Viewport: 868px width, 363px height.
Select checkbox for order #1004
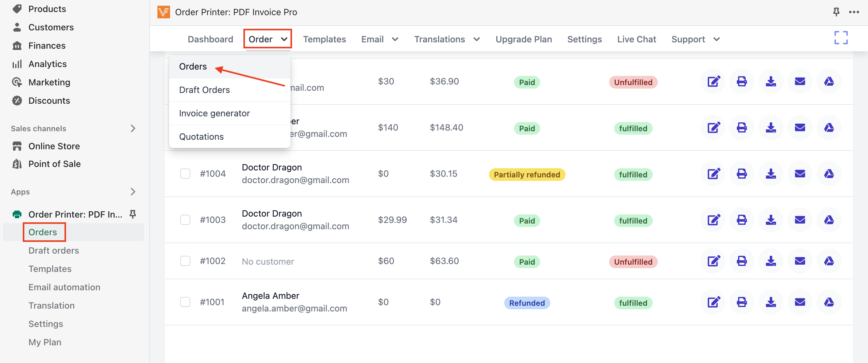[x=185, y=174]
